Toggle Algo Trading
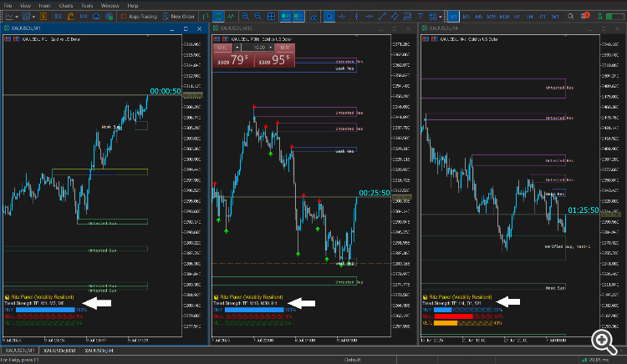 tap(139, 17)
